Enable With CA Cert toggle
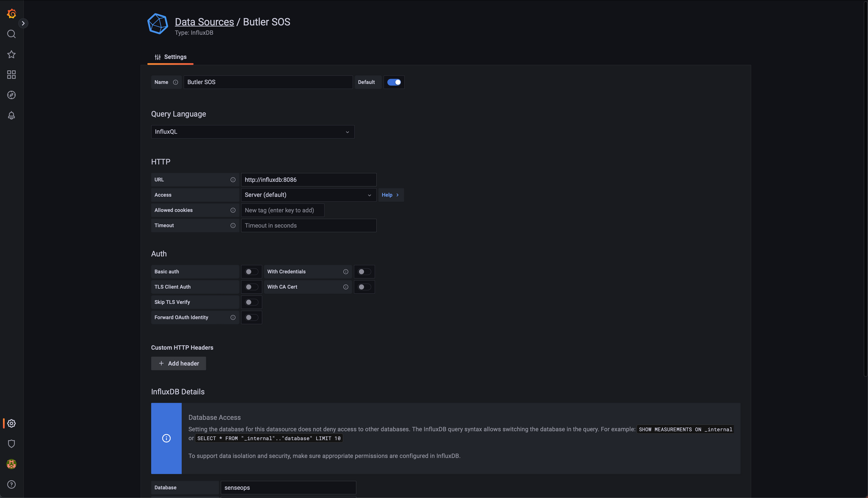868x498 pixels. coord(364,287)
